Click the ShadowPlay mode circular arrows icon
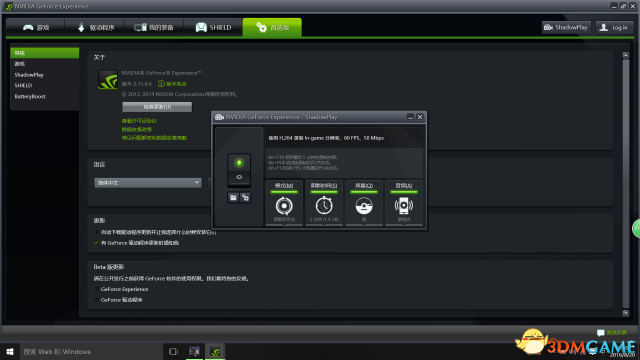The height and width of the screenshot is (360, 640). click(284, 206)
